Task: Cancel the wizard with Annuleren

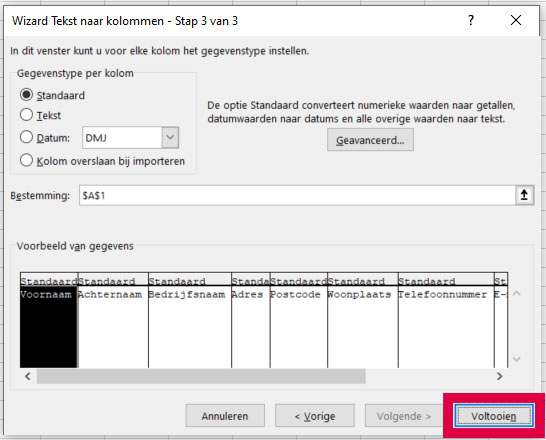Action: (x=225, y=416)
